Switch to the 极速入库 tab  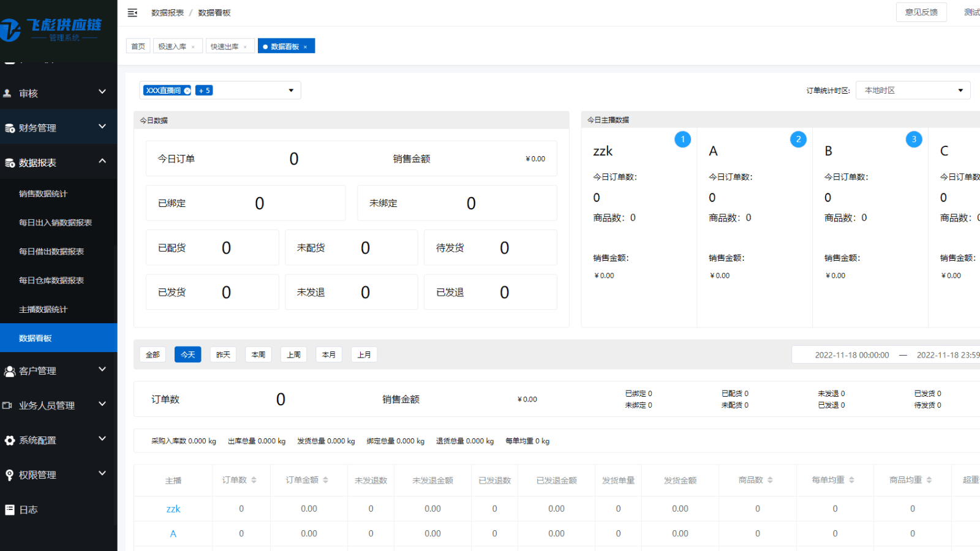pyautogui.click(x=173, y=45)
